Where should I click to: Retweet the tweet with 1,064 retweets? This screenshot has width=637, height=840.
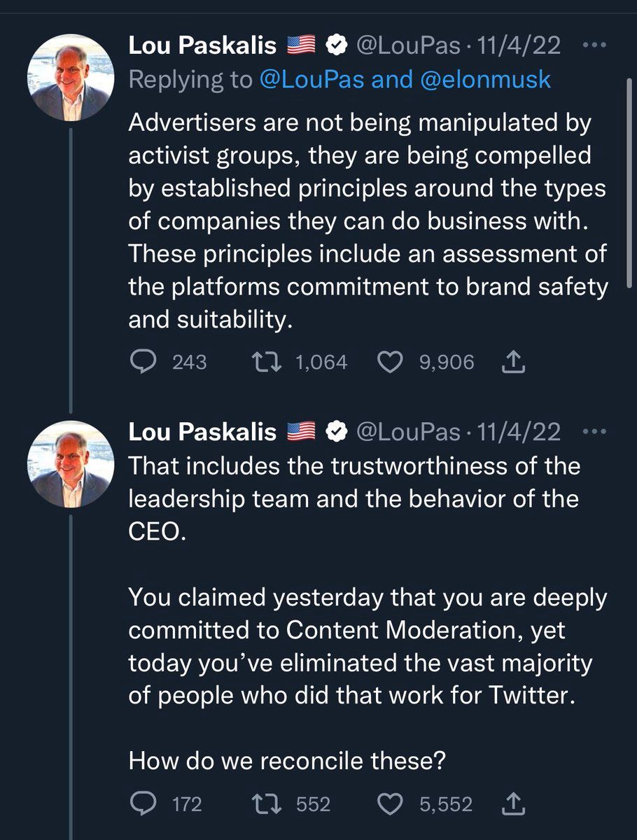[265, 362]
